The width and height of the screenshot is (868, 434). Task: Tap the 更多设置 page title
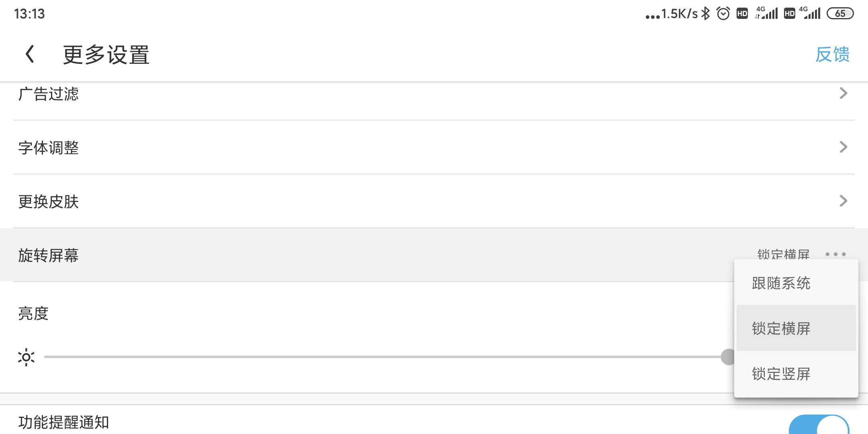106,55
